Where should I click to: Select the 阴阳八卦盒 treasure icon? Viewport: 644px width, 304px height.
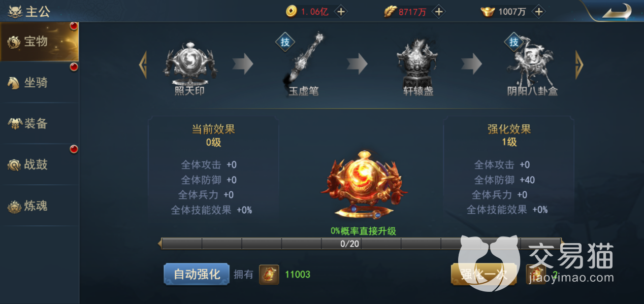coord(532,63)
